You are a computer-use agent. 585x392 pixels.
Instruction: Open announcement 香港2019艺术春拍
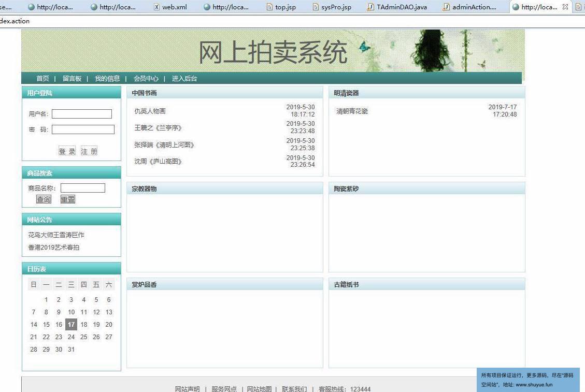[x=54, y=248]
